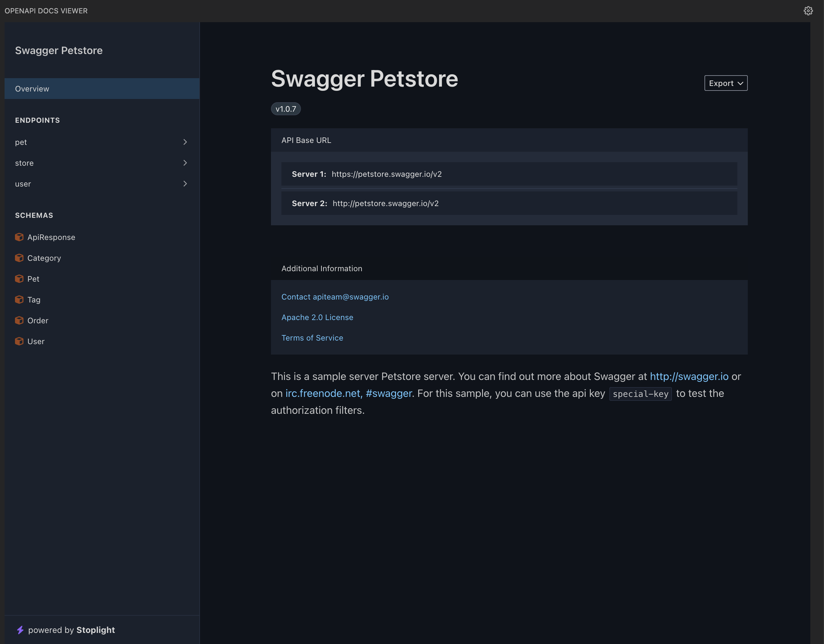824x644 pixels.
Task: Click the Server 1 URL row
Action: pos(509,174)
